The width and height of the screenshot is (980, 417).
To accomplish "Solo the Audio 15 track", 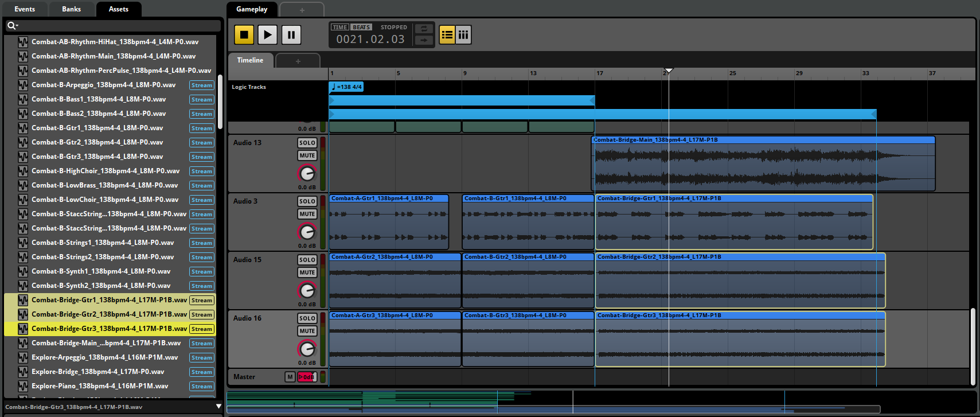I will (x=307, y=260).
